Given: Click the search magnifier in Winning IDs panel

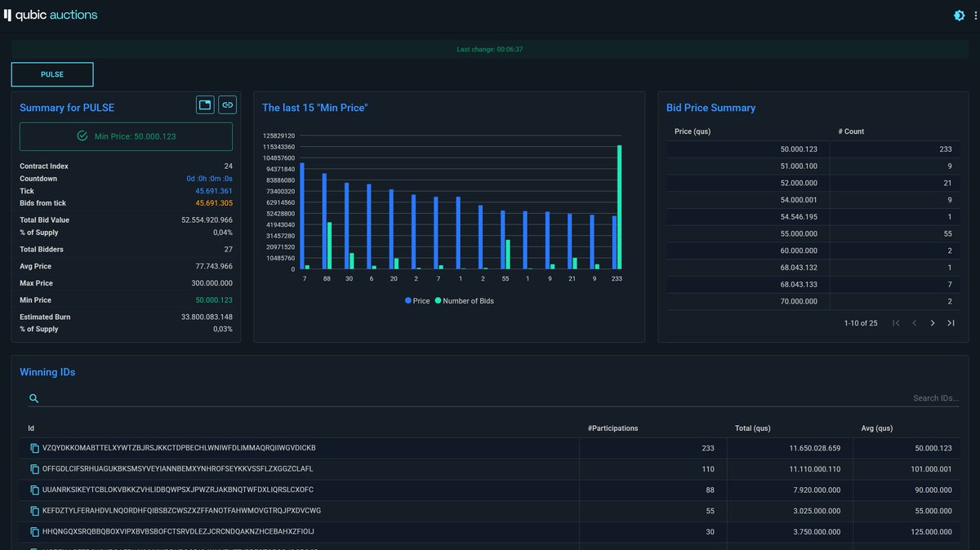Looking at the screenshot, I should point(33,398).
